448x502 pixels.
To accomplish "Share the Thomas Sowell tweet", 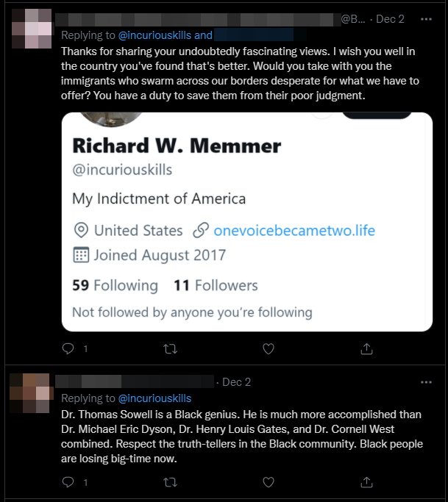I will [368, 482].
